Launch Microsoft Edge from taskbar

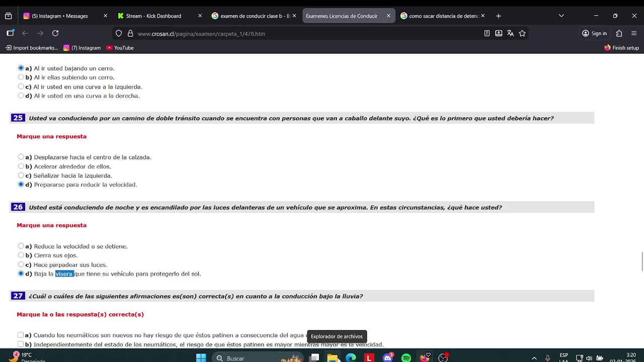(351, 358)
